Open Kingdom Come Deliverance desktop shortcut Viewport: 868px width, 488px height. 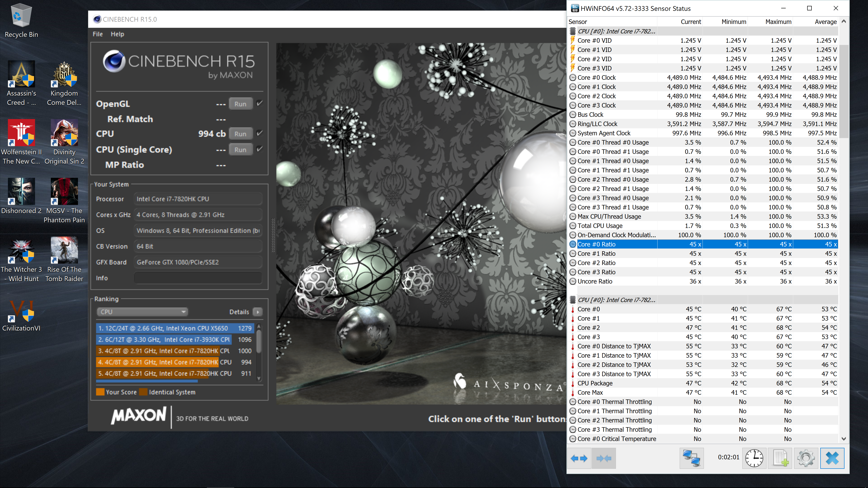[64, 83]
